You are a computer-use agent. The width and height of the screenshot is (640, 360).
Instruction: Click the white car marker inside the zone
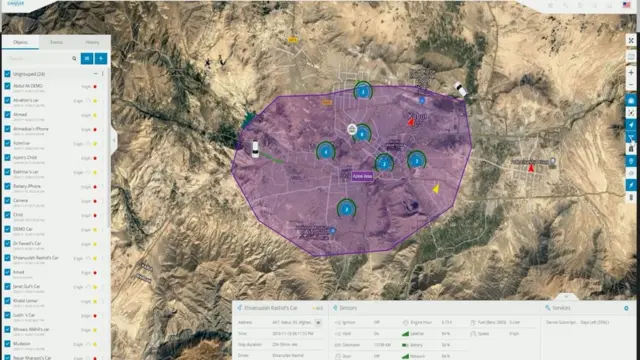[255, 149]
